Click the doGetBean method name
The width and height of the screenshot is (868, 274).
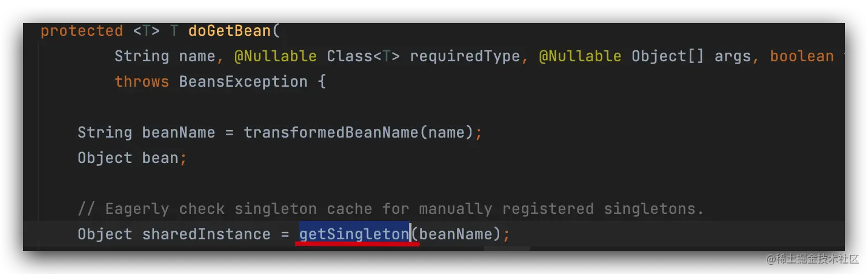tap(230, 31)
